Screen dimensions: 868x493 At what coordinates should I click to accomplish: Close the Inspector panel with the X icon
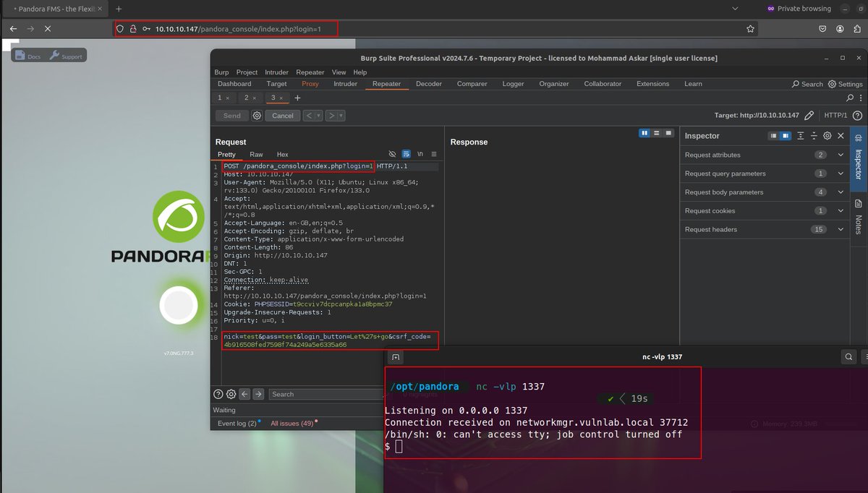coord(841,135)
